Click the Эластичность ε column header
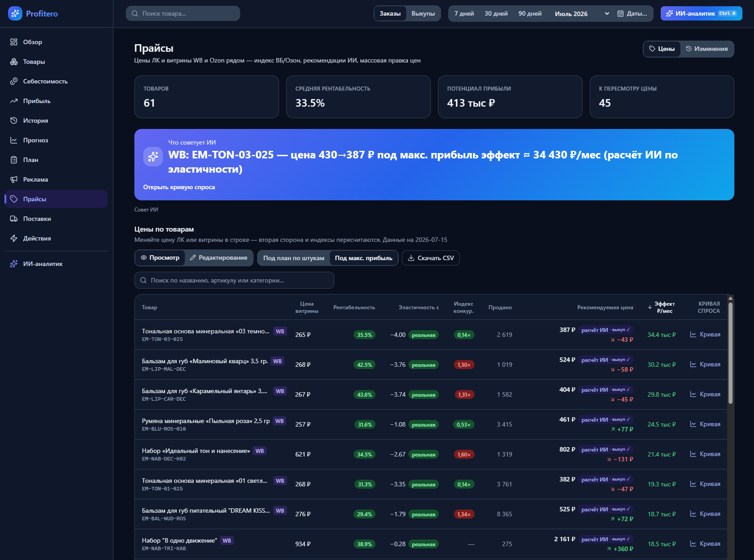Viewport: 754px width, 560px height. tap(419, 307)
